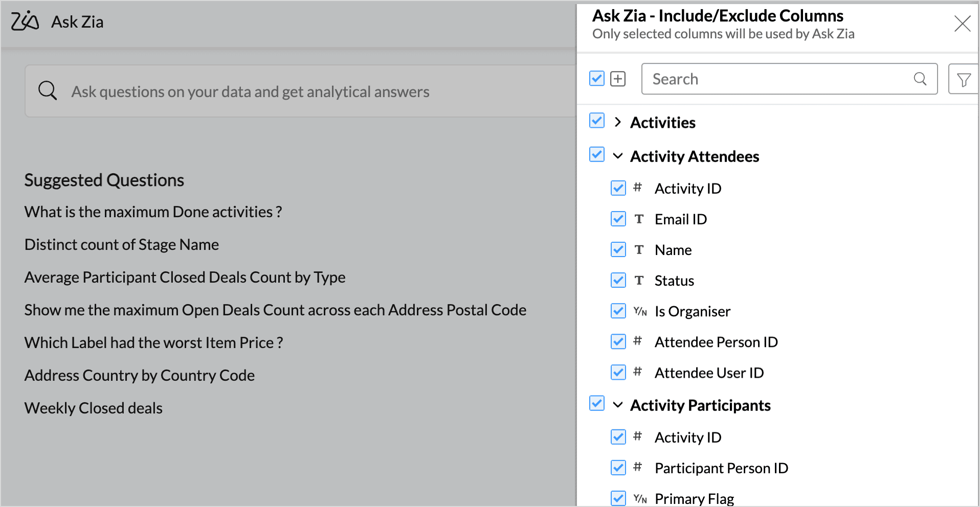Screen dimensions: 980x507
Task: Click the number type icon beside Attendee User ID
Action: tap(637, 372)
